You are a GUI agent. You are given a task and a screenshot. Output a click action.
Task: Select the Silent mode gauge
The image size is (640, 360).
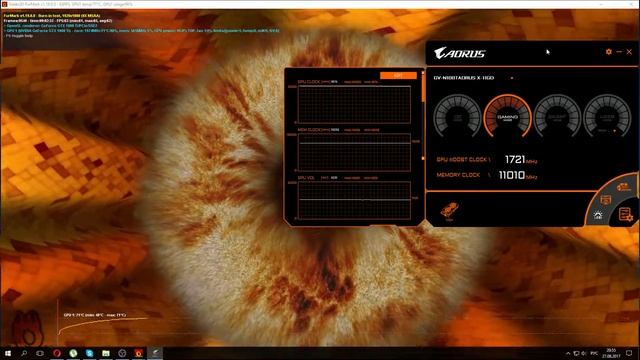tap(557, 118)
